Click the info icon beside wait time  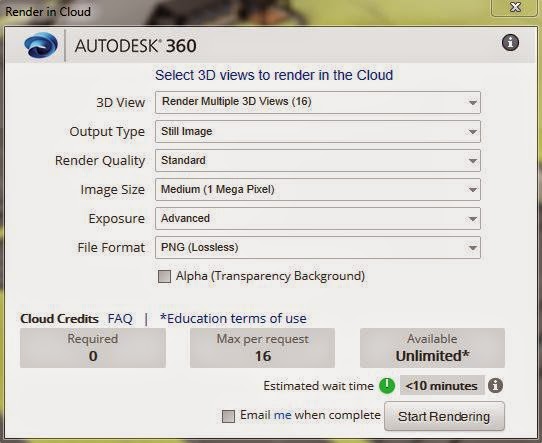tap(495, 385)
